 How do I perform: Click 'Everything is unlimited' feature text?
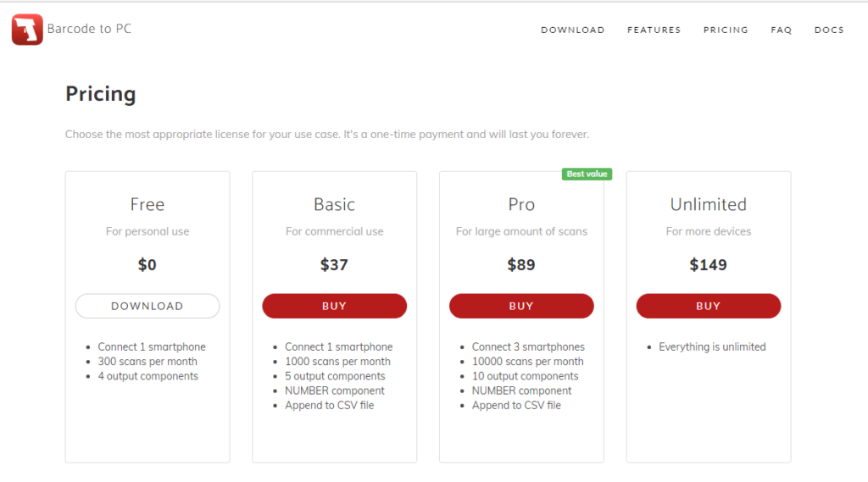click(x=712, y=347)
